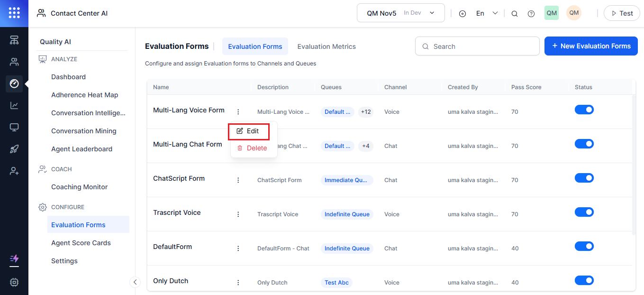This screenshot has height=295, width=644.
Task: Click inside the Search input field
Action: (x=477, y=46)
